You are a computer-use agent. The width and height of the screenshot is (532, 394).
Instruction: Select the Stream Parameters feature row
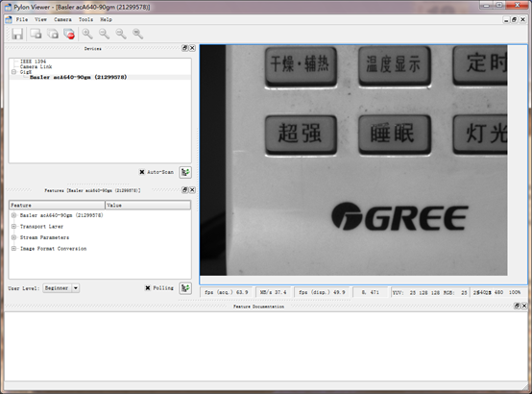click(44, 237)
